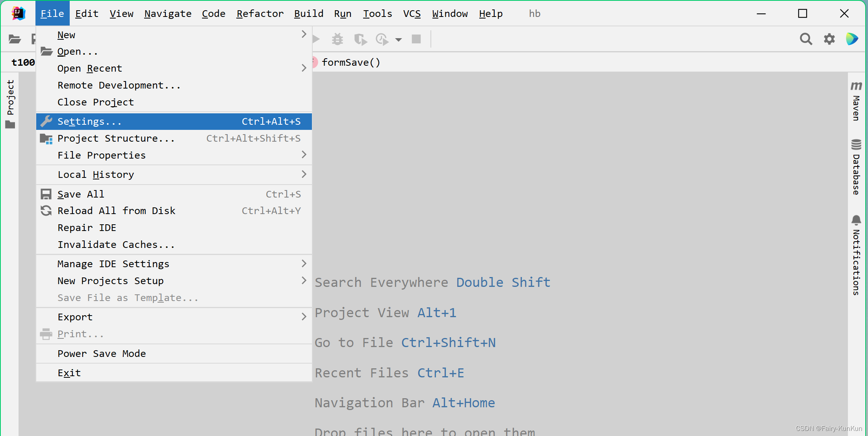Open the Database tool window
The width and height of the screenshot is (868, 436).
click(x=856, y=167)
